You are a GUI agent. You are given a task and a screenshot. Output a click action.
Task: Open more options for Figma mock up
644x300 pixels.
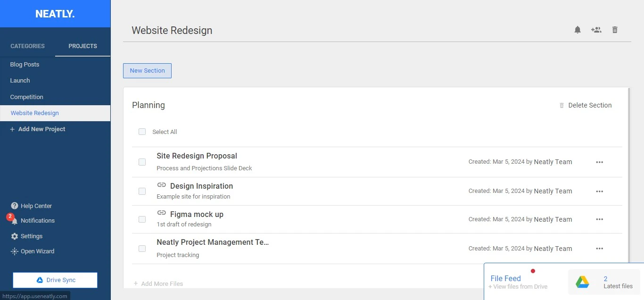600,219
